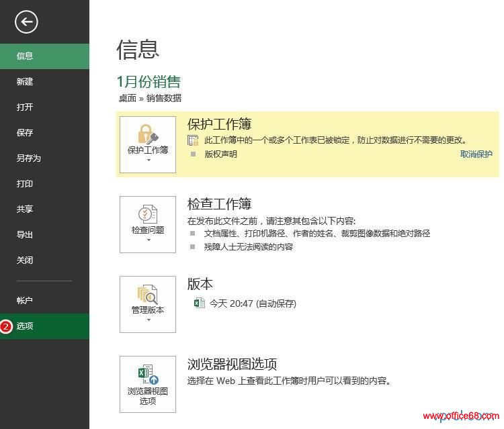The width and height of the screenshot is (504, 429).
Task: Click 关闭 in the sidebar
Action: 44,260
